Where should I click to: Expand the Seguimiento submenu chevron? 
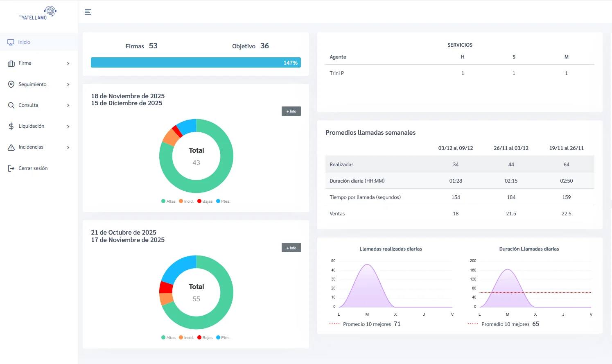tap(68, 84)
